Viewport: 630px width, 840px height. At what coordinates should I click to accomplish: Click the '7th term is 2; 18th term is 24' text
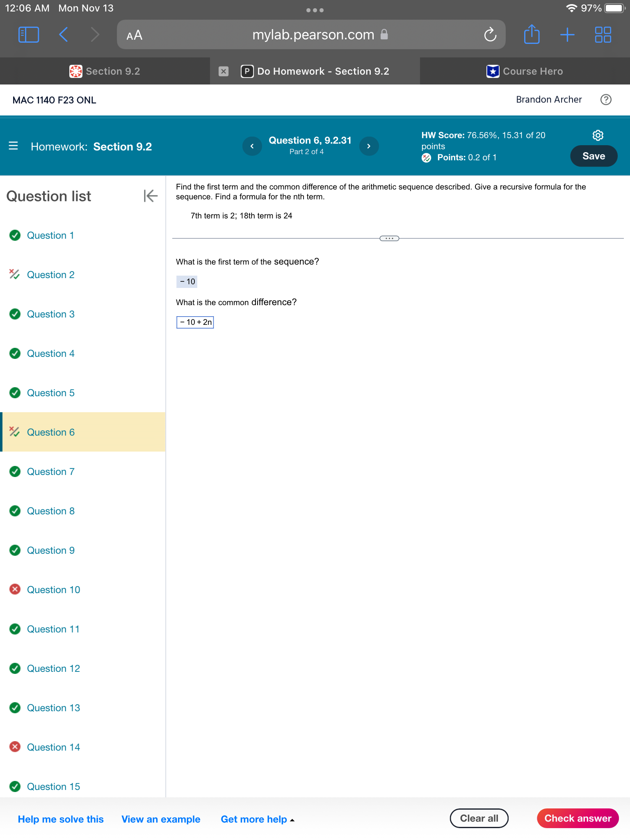tap(242, 216)
